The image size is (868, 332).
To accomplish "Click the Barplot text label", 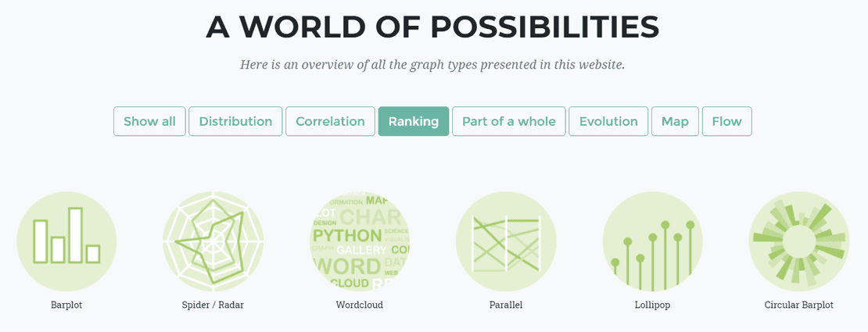I will [x=66, y=305].
